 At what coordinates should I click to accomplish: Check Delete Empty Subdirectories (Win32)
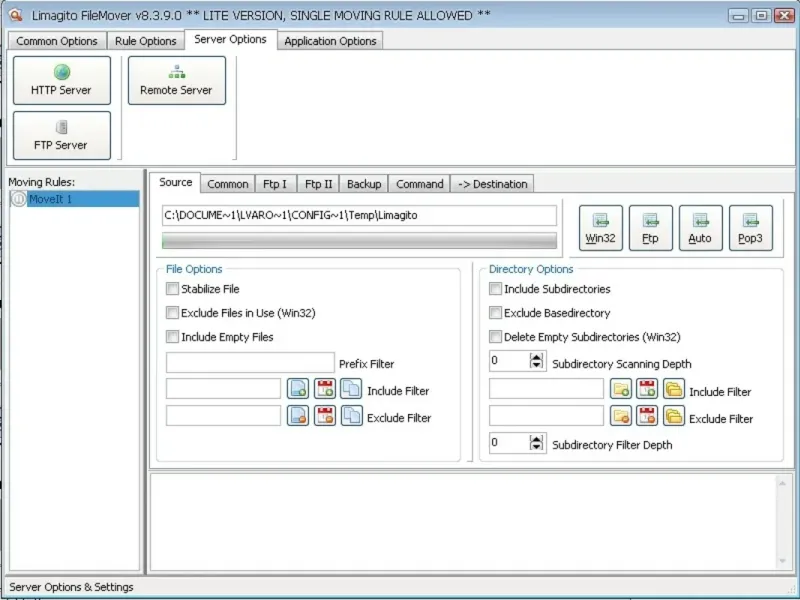point(495,337)
